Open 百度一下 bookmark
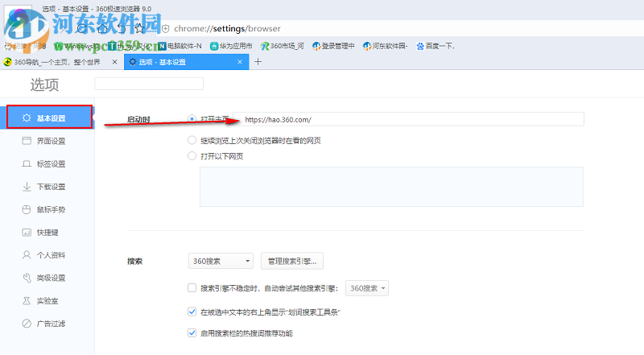Viewport: 644px width, 355px height. (436, 46)
